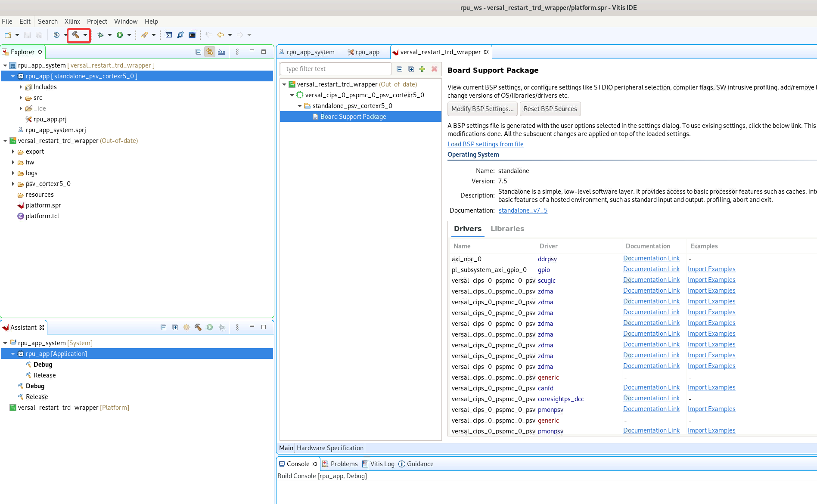Open the Hardware Specification tab
Viewport: 817px width, 504px height.
330,448
